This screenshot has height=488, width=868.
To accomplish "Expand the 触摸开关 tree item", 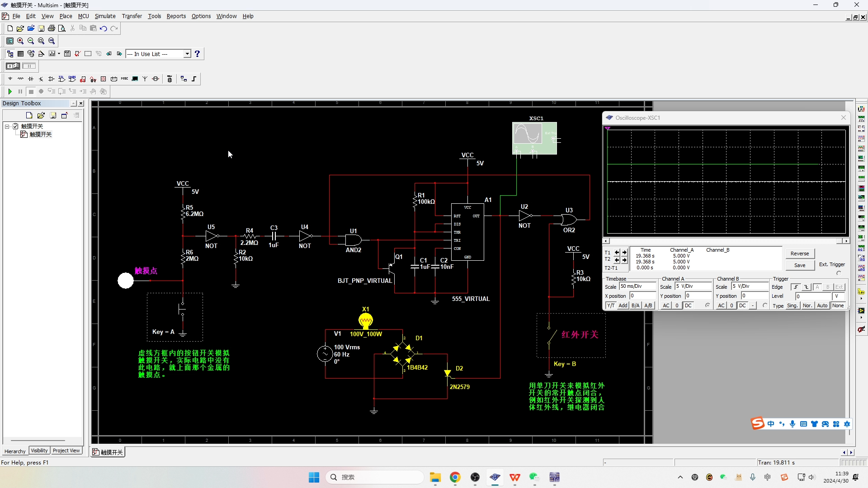I will pyautogui.click(x=6, y=126).
